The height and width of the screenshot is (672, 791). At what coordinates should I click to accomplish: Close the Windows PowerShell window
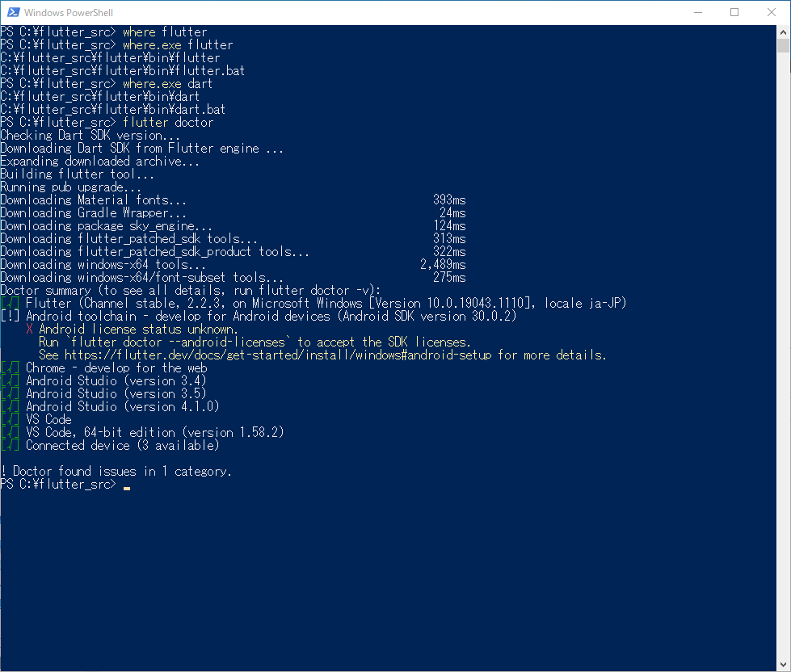pyautogui.click(x=772, y=12)
